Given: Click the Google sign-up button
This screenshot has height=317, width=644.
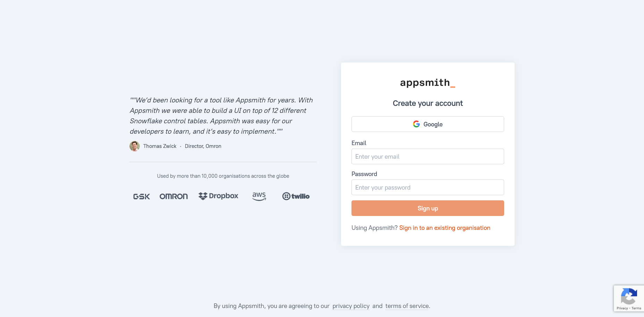Looking at the screenshot, I should coord(427,124).
